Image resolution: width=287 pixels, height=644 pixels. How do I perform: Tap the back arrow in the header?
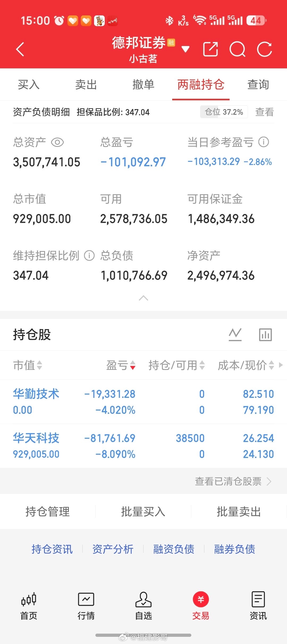coord(20,49)
